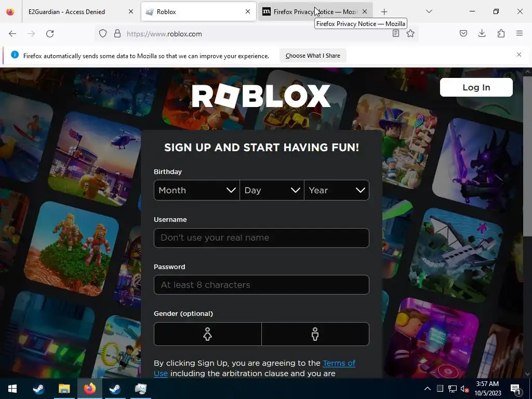Close the Firefox Privacy Notice tab

(365, 11)
